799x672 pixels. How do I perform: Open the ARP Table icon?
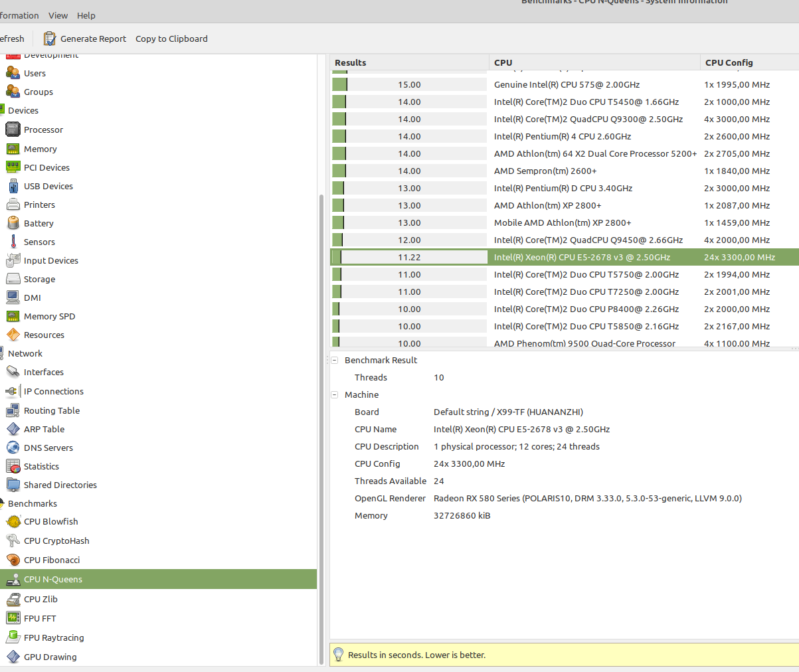[13, 429]
